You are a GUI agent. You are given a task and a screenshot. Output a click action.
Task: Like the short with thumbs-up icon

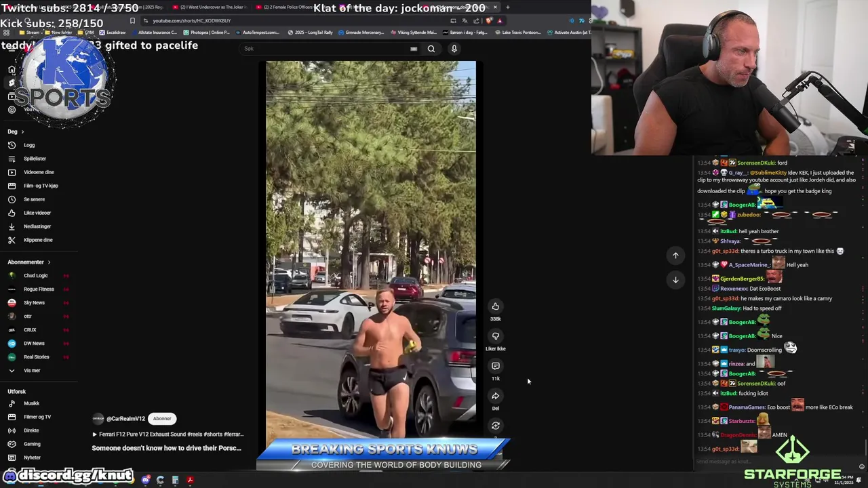pos(496,306)
